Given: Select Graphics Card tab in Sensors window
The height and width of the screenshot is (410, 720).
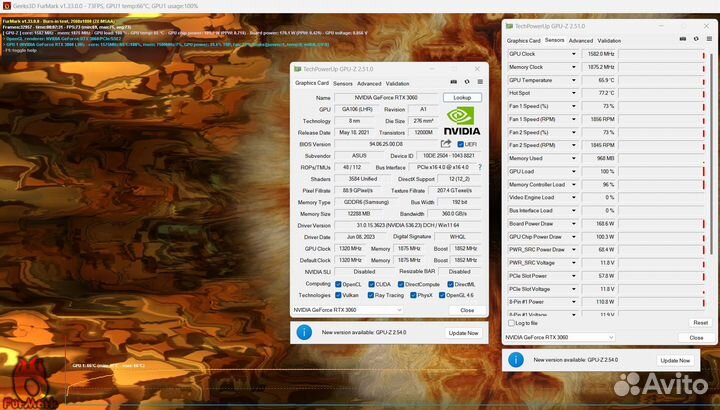Looking at the screenshot, I should tap(523, 41).
